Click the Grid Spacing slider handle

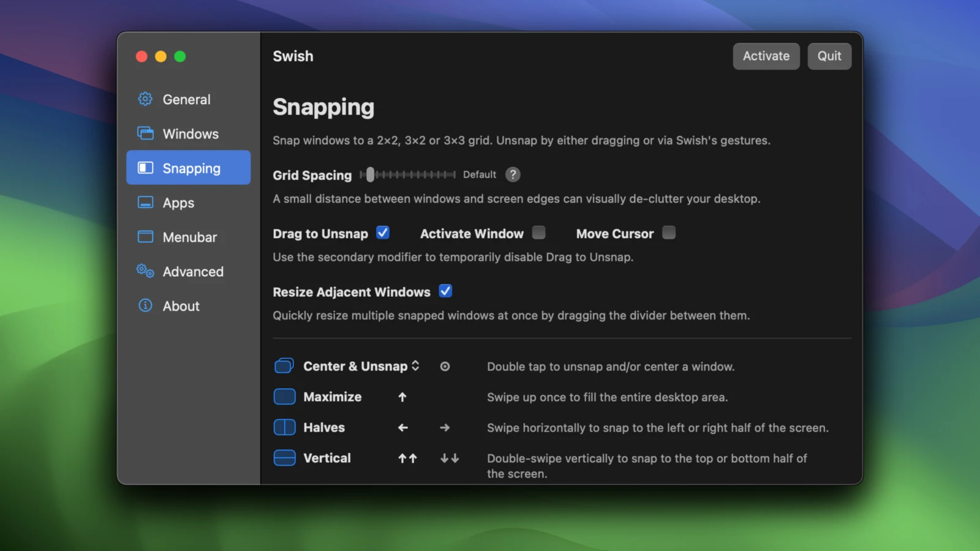pyautogui.click(x=370, y=174)
